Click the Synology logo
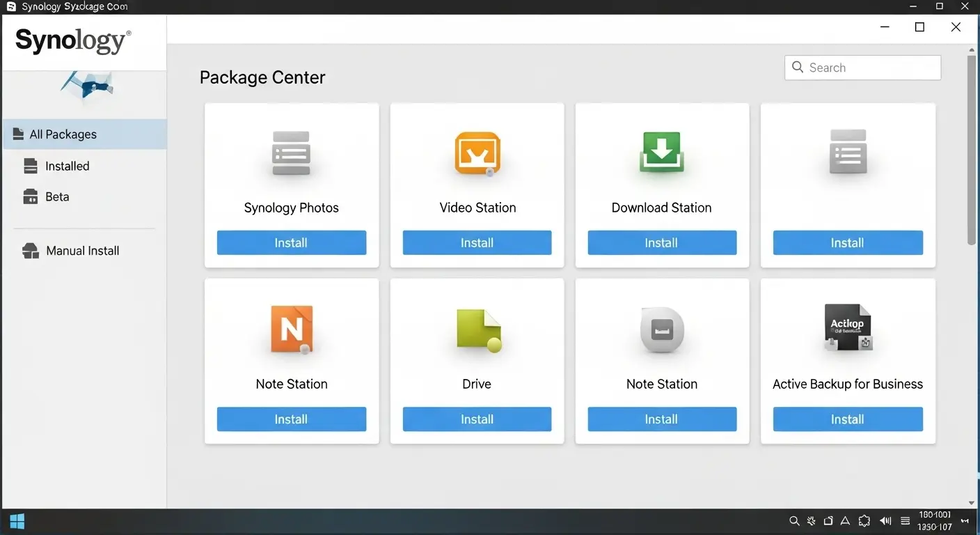 click(x=73, y=40)
